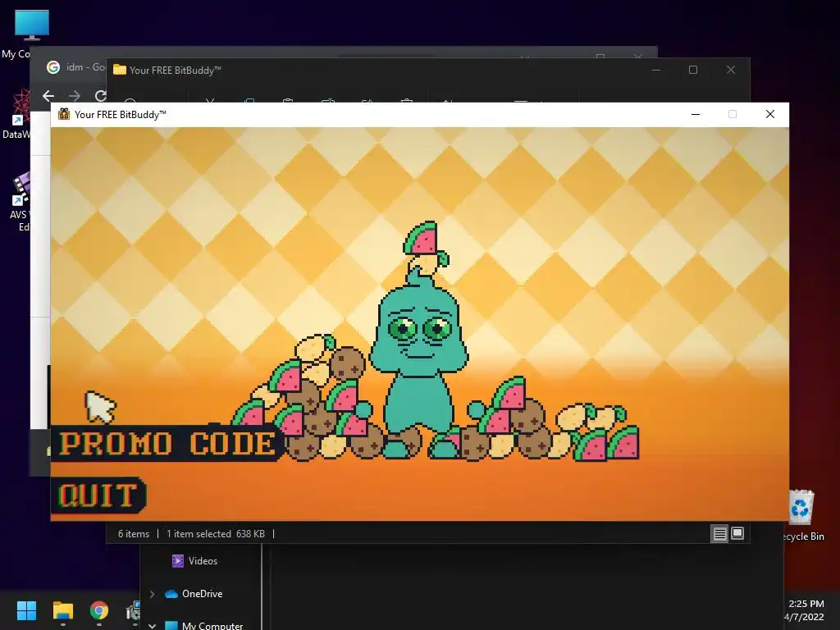Minimize the front BitBuddy game window

tap(696, 114)
